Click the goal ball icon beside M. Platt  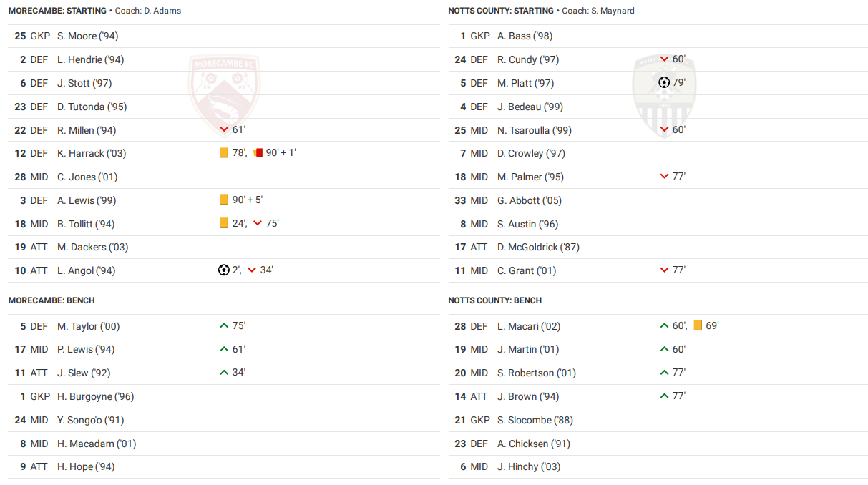click(x=664, y=82)
